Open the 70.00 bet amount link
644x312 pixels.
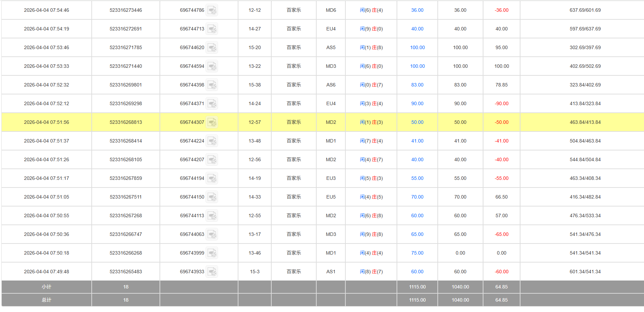(x=417, y=197)
